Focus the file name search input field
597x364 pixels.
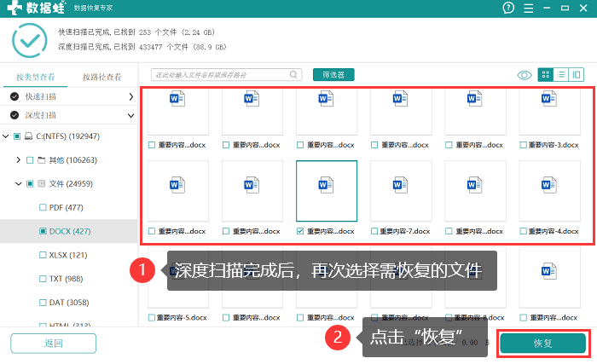227,75
